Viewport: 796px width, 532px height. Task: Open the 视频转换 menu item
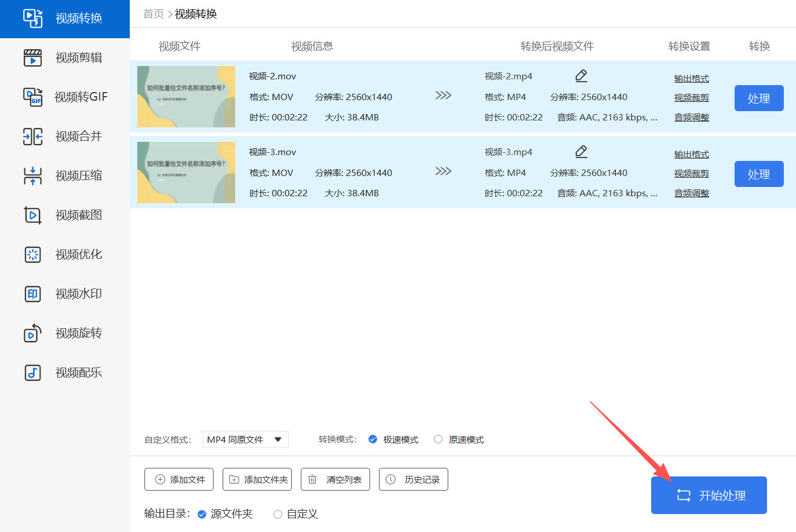(65, 19)
